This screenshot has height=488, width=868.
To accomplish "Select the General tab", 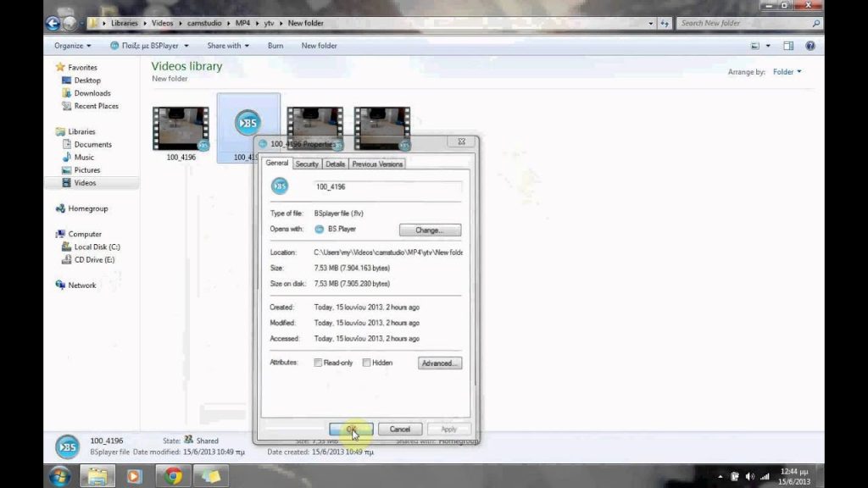I will [277, 164].
